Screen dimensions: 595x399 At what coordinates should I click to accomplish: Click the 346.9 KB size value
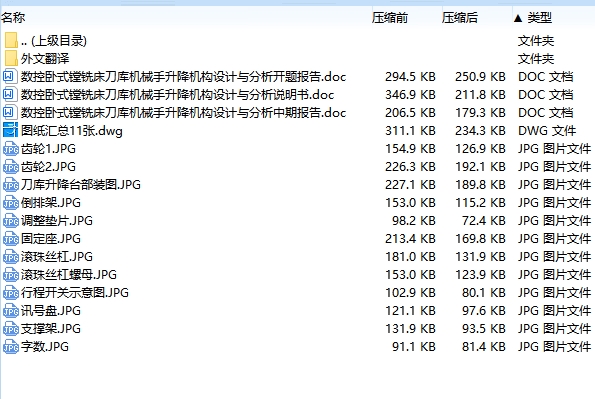tap(410, 95)
